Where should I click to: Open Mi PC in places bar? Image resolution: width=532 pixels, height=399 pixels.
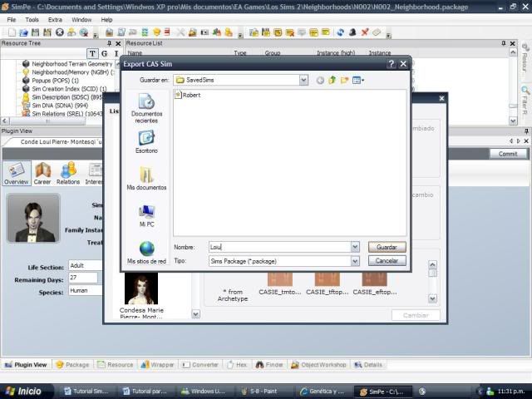[x=146, y=215]
